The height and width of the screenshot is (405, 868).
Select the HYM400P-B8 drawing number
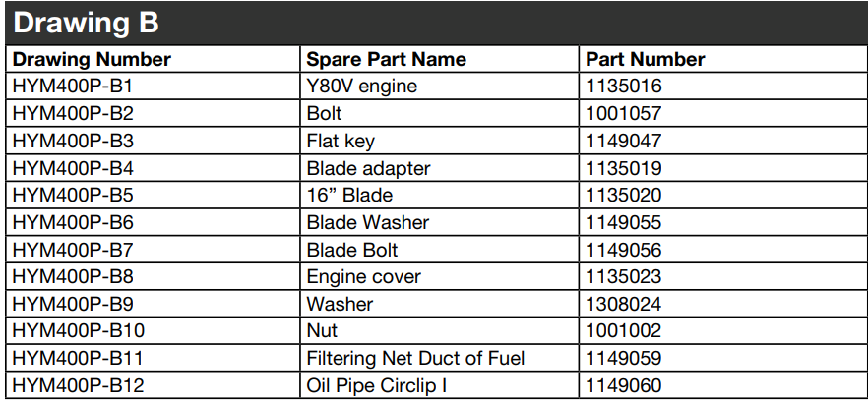[x=74, y=277]
